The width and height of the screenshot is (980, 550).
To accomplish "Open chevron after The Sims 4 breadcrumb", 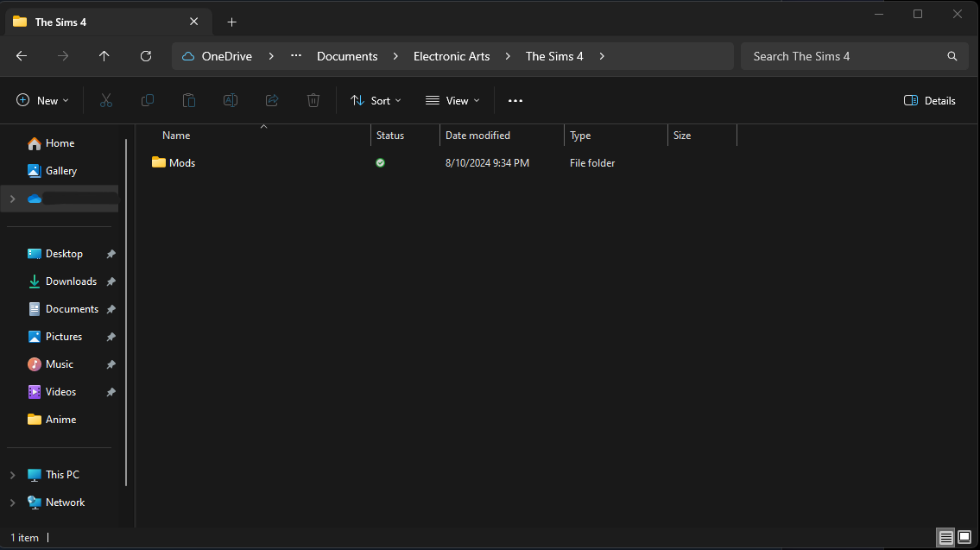I will pos(602,56).
